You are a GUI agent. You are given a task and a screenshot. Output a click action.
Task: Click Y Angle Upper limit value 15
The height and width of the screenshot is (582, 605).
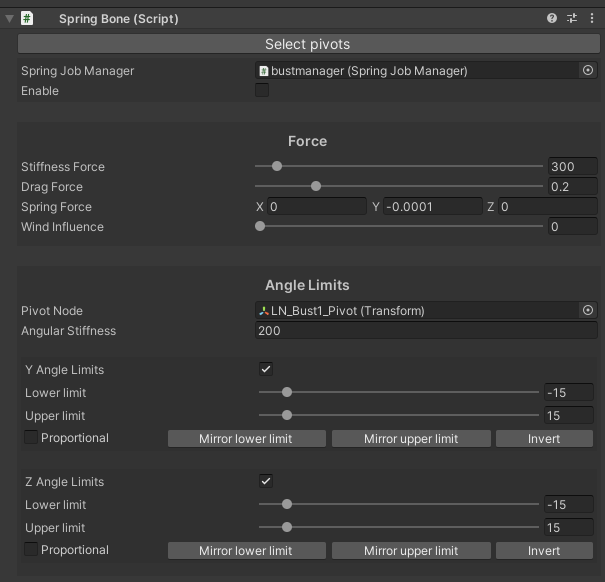pos(569,416)
